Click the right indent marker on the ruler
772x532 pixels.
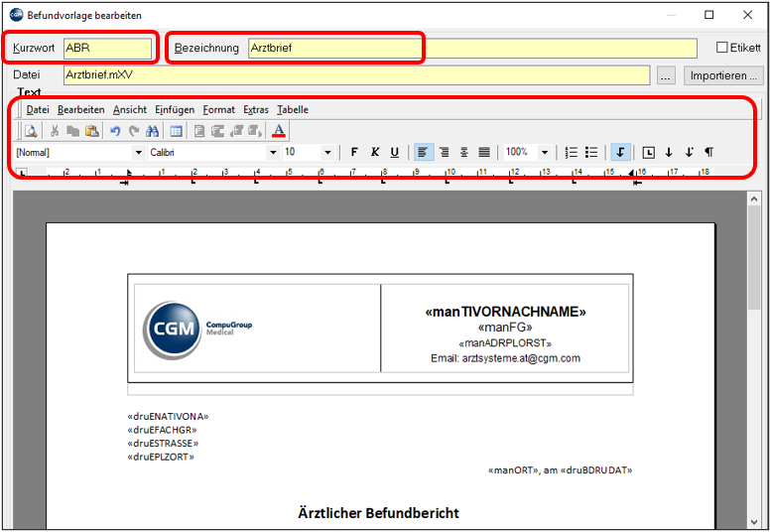(632, 173)
